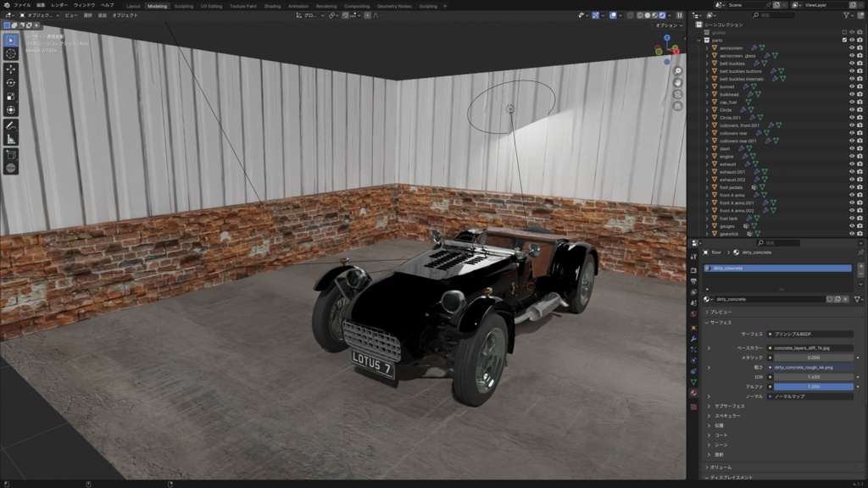Image resolution: width=868 pixels, height=488 pixels.
Task: Switch perspective/orthographic with the grid gizmo
Action: pos(677,106)
